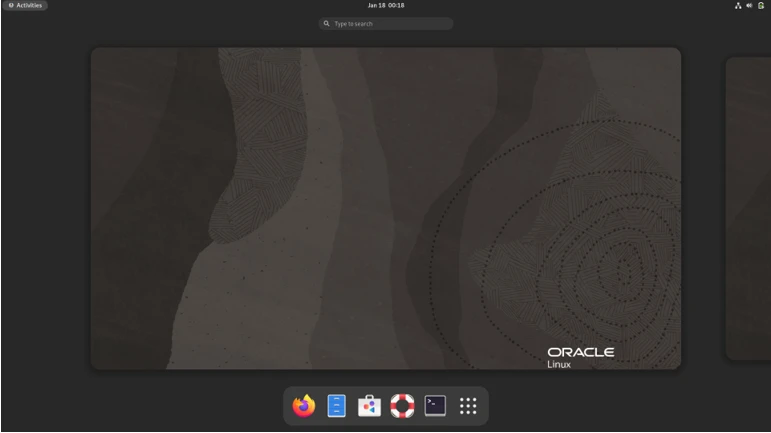Open the Software store icon
The height and width of the screenshot is (433, 771).
tap(369, 406)
